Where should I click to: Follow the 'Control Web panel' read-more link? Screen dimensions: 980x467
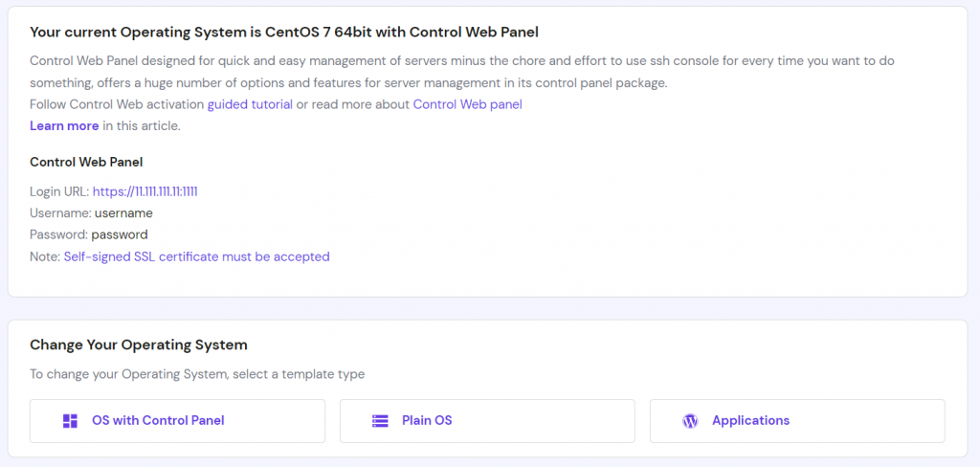point(467,104)
